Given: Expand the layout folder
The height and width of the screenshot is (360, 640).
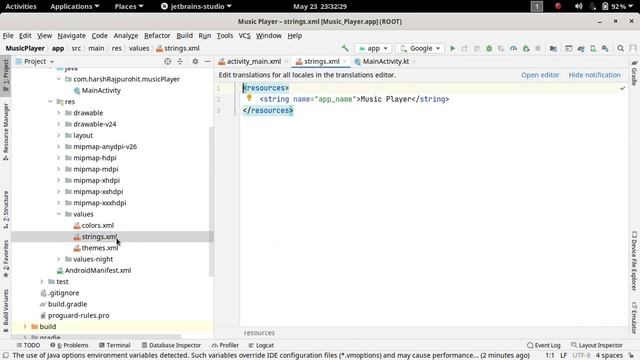Looking at the screenshot, I should (59, 135).
